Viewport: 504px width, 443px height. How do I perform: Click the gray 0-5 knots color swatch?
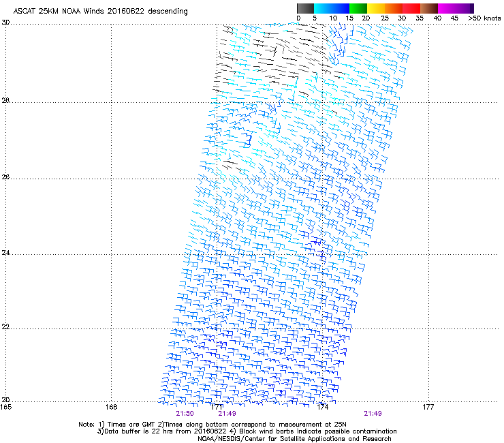click(x=305, y=8)
